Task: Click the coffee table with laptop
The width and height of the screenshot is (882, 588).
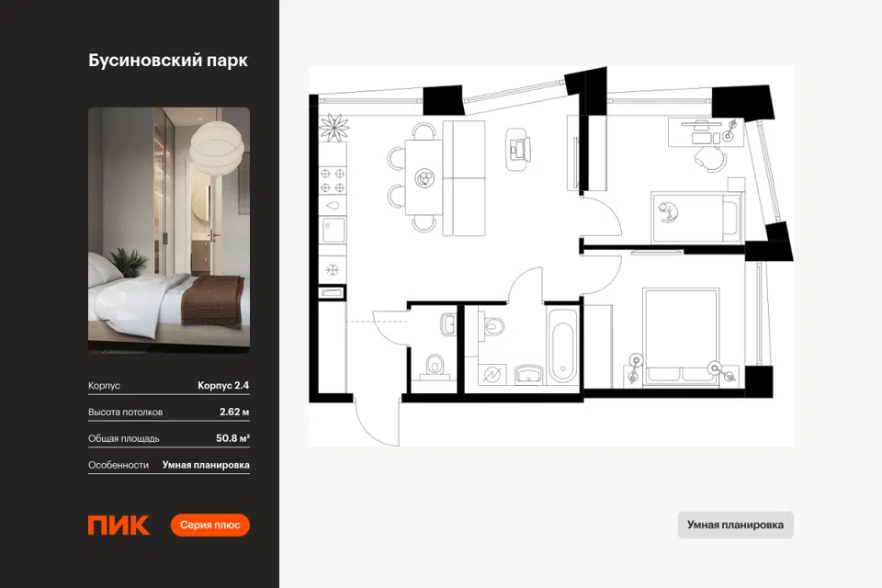Action: click(x=518, y=149)
